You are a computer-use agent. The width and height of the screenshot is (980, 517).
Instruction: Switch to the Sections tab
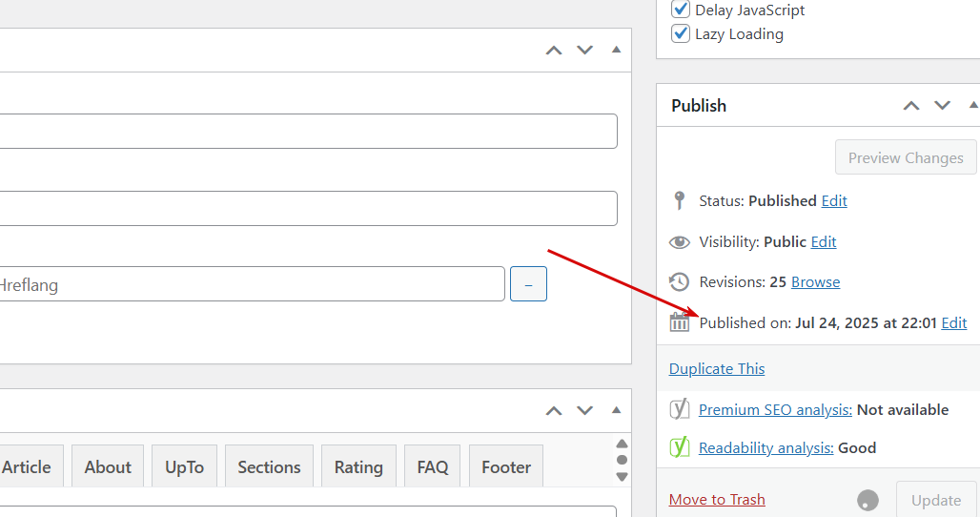coord(269,466)
